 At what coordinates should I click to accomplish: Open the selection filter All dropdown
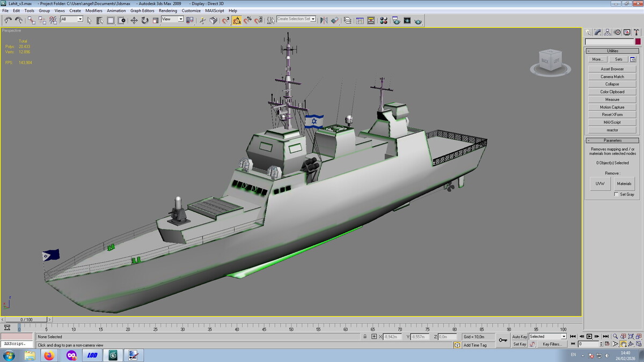72,19
